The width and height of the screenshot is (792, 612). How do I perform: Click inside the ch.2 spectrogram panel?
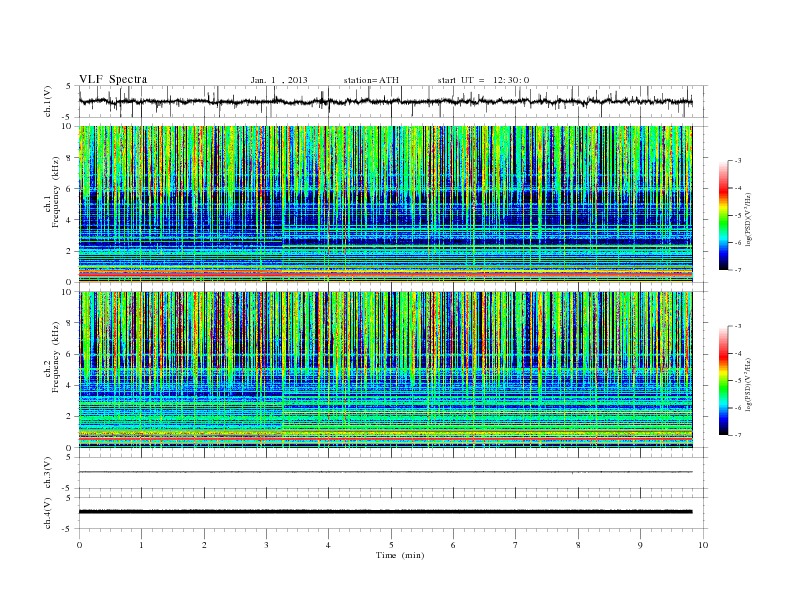click(385, 370)
